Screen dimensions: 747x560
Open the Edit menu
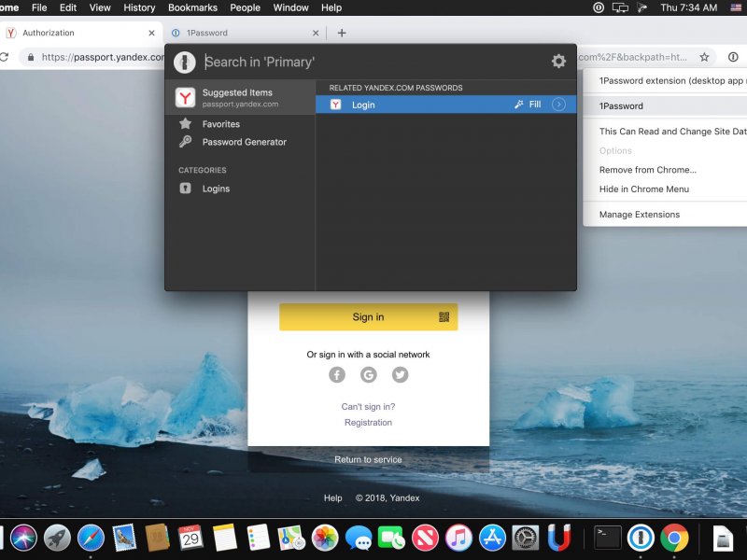click(68, 7)
